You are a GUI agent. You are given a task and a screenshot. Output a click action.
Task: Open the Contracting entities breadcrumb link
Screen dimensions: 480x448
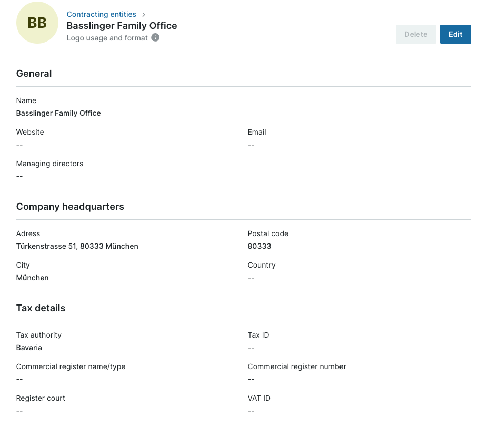pos(101,14)
